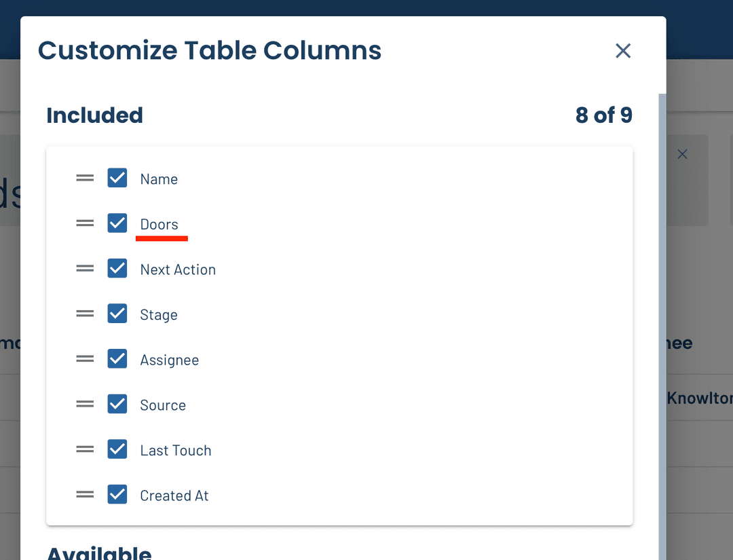Dismiss the banner behind the dialog
Viewport: 733px width, 560px height.
683,155
